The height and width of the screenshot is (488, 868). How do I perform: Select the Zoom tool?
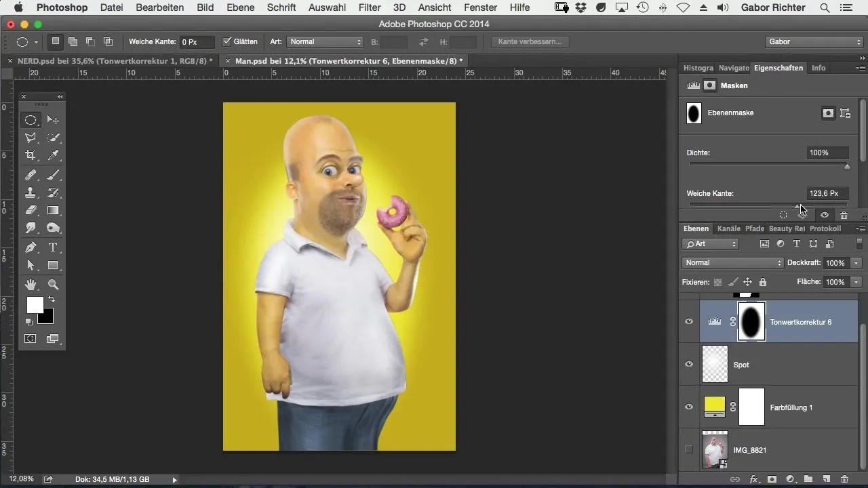click(53, 285)
